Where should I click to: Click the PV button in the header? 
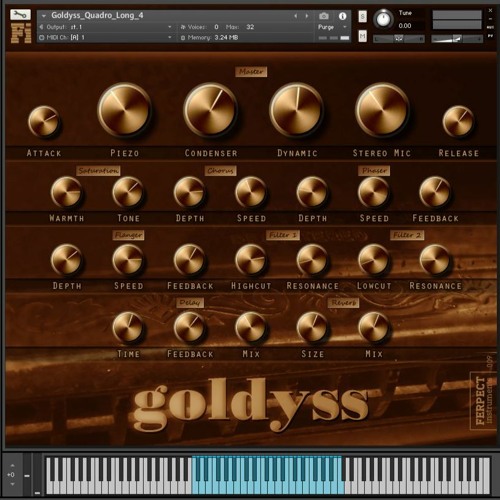tap(490, 35)
